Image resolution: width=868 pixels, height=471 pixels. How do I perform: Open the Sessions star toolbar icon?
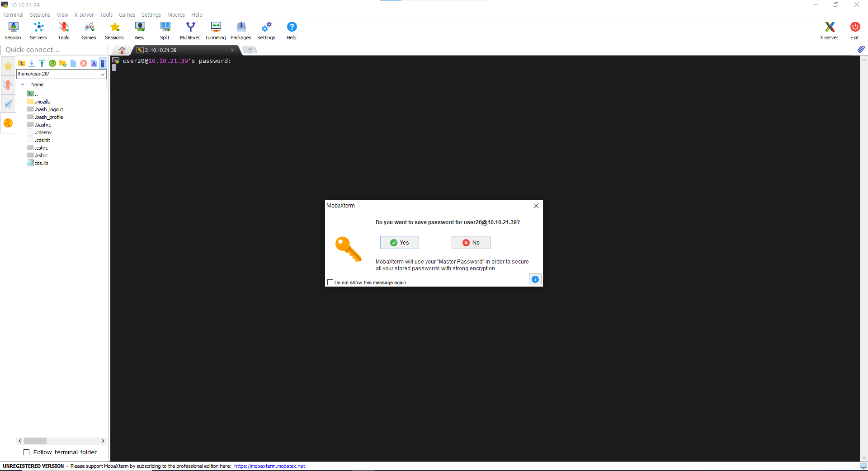[114, 31]
